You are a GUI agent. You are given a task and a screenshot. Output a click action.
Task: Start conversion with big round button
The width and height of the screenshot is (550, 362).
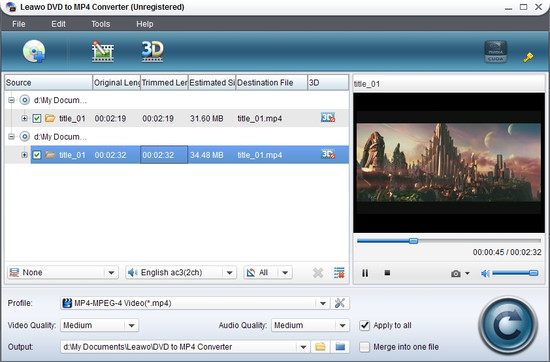click(x=508, y=325)
